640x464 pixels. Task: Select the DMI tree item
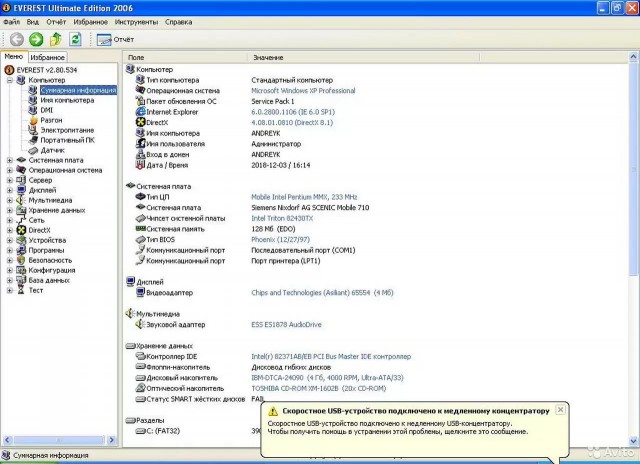[x=47, y=110]
